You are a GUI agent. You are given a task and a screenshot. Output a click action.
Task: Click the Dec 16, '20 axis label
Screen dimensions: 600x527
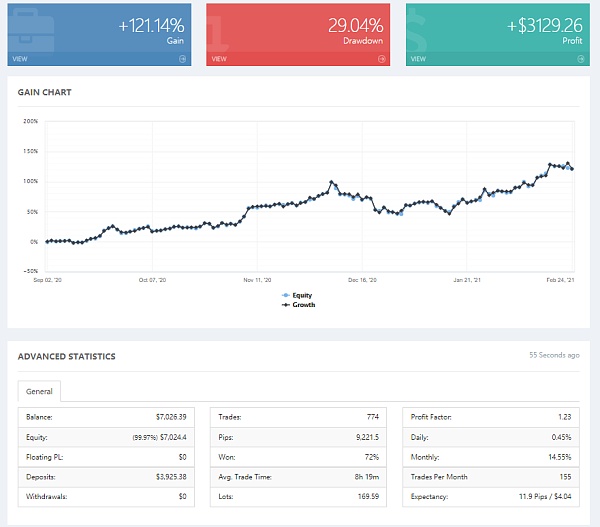click(362, 280)
